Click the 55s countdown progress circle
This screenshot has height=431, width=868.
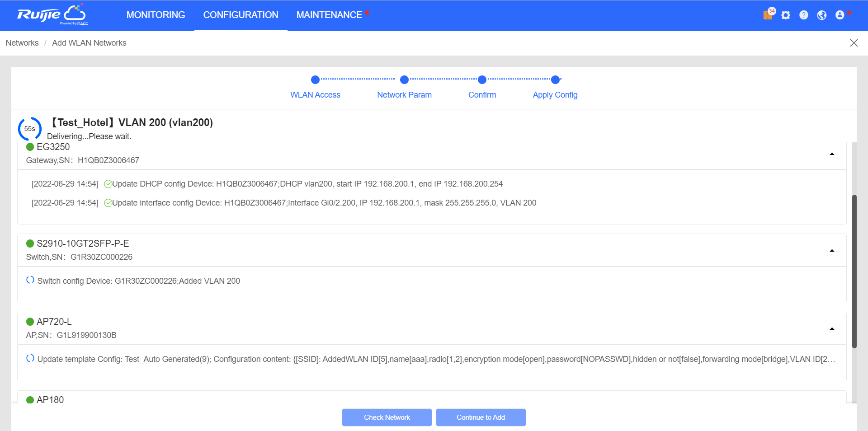click(30, 129)
